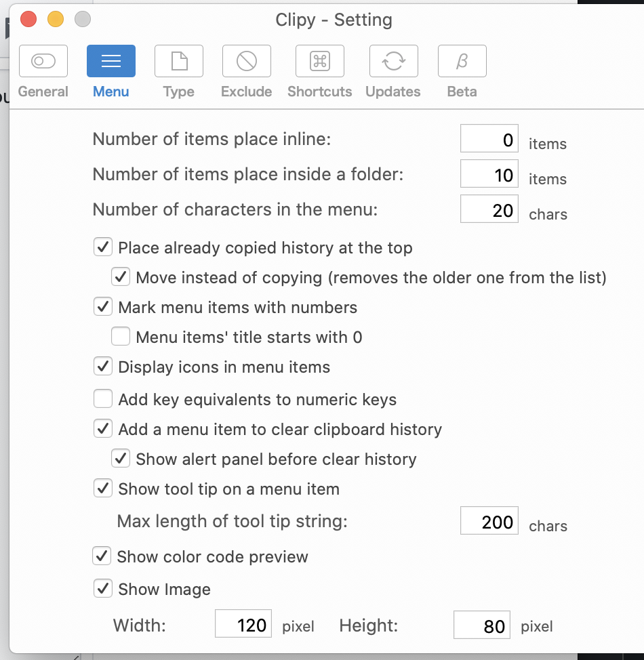Minimize the Clipy Setting window
644x660 pixels.
pyautogui.click(x=56, y=19)
